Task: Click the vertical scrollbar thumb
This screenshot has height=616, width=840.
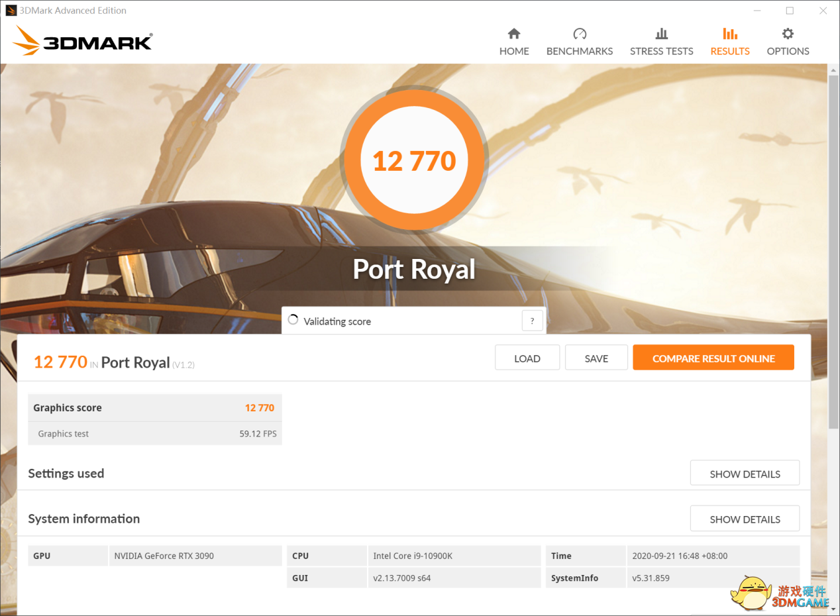Action: pyautogui.click(x=833, y=252)
